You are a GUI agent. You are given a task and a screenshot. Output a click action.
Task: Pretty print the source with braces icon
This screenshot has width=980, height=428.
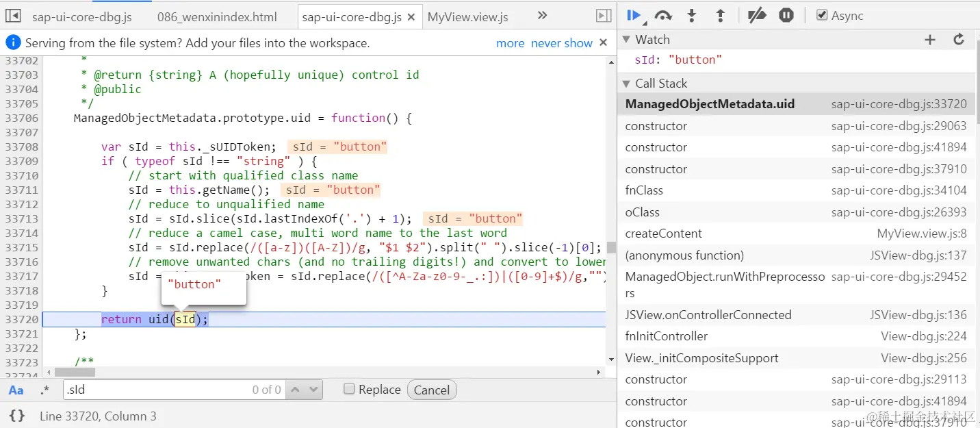click(17, 416)
